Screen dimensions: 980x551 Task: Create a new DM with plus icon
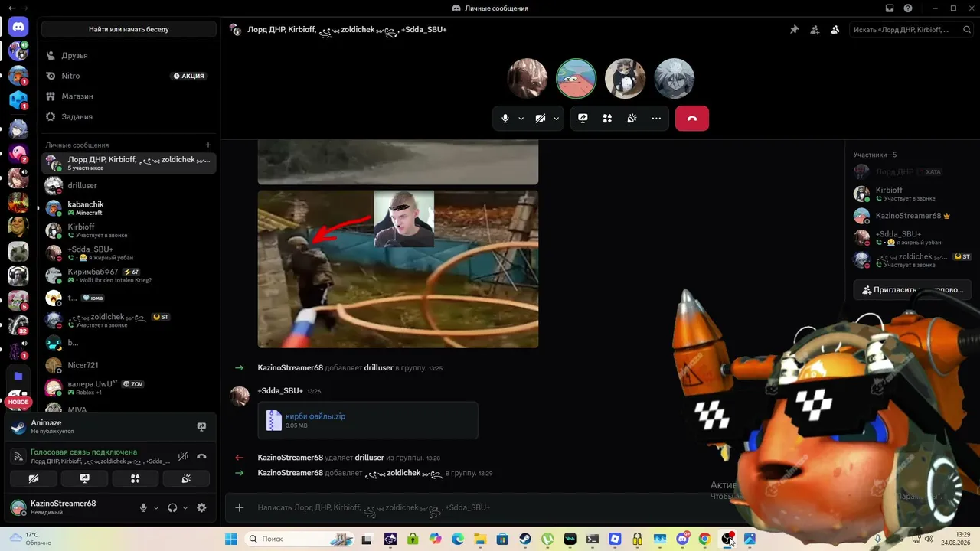[x=208, y=145]
